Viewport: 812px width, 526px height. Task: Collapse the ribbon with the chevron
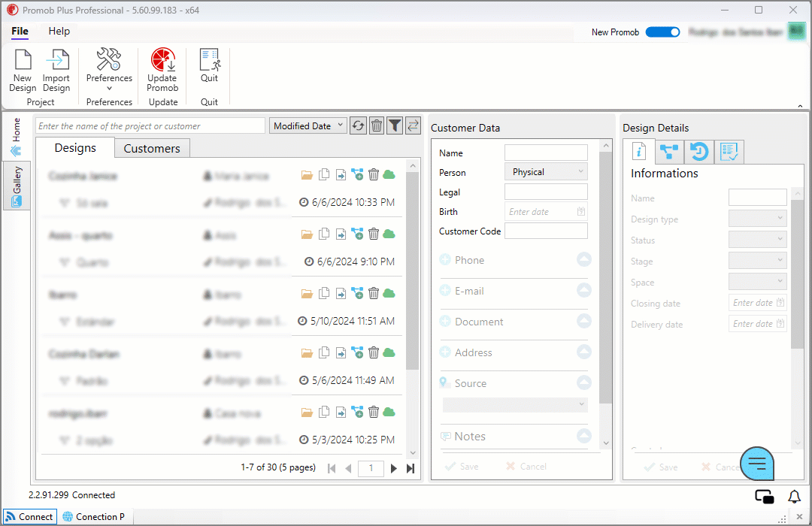[800, 106]
